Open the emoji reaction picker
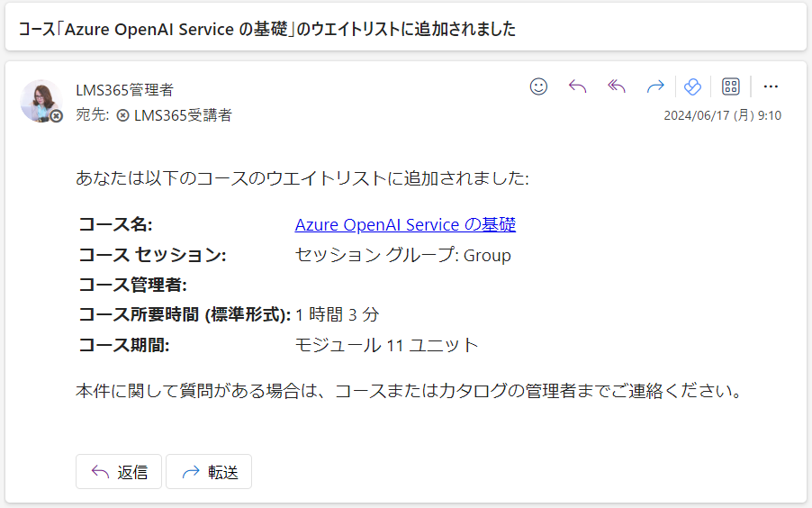Image resolution: width=812 pixels, height=508 pixels. tap(538, 86)
